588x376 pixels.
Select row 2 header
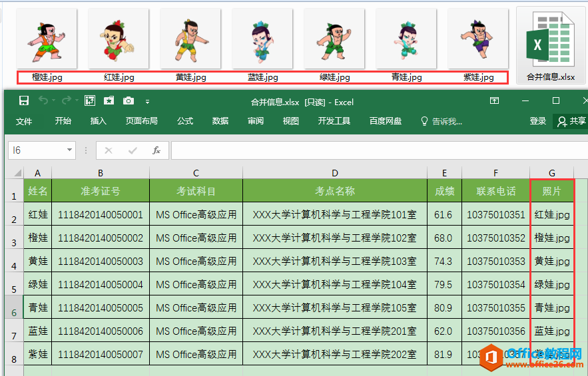[x=14, y=214]
